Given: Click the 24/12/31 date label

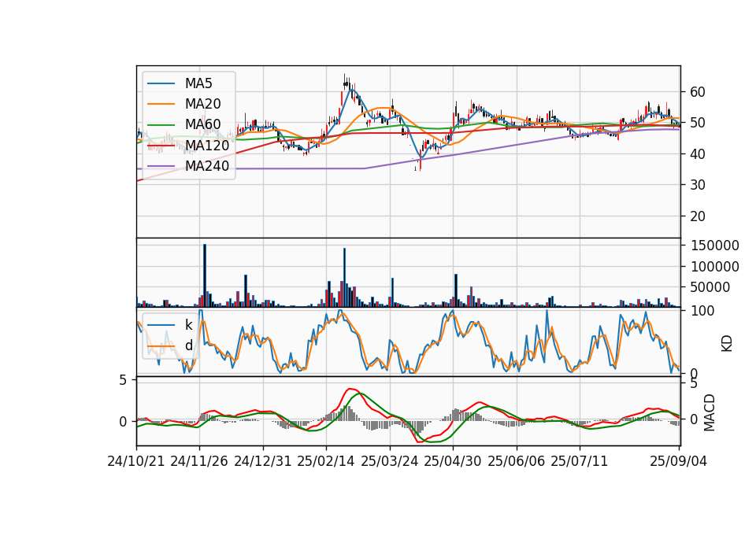Looking at the screenshot, I should coord(263,461).
